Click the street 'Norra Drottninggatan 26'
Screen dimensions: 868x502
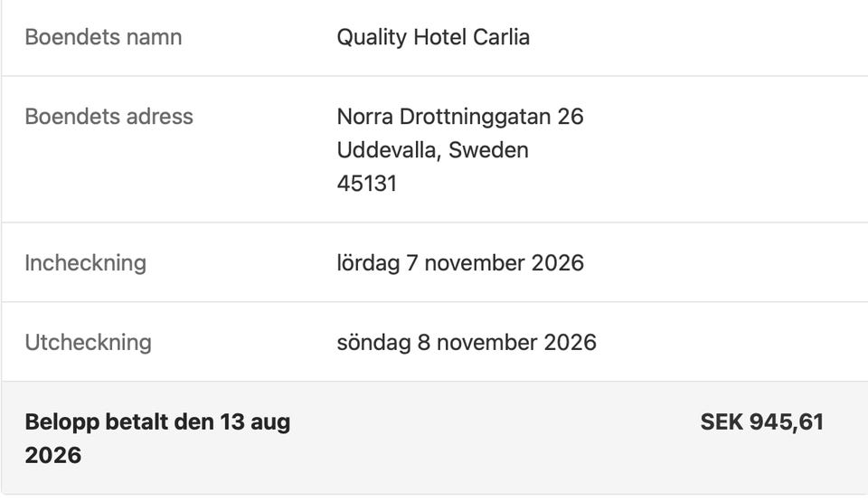[460, 117]
